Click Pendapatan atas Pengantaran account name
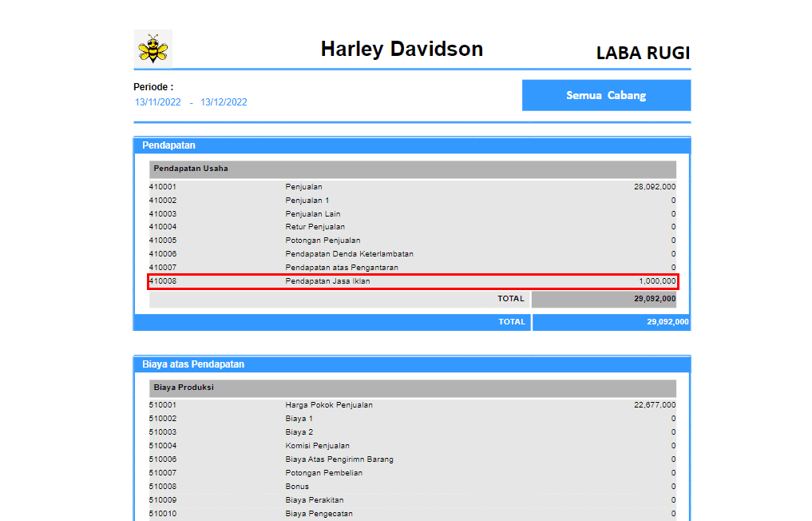This screenshot has height=521, width=812. point(342,268)
